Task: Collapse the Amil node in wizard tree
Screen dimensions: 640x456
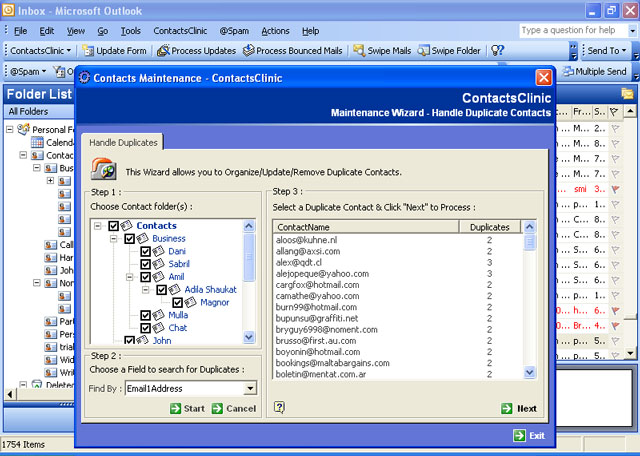Action: (130, 277)
